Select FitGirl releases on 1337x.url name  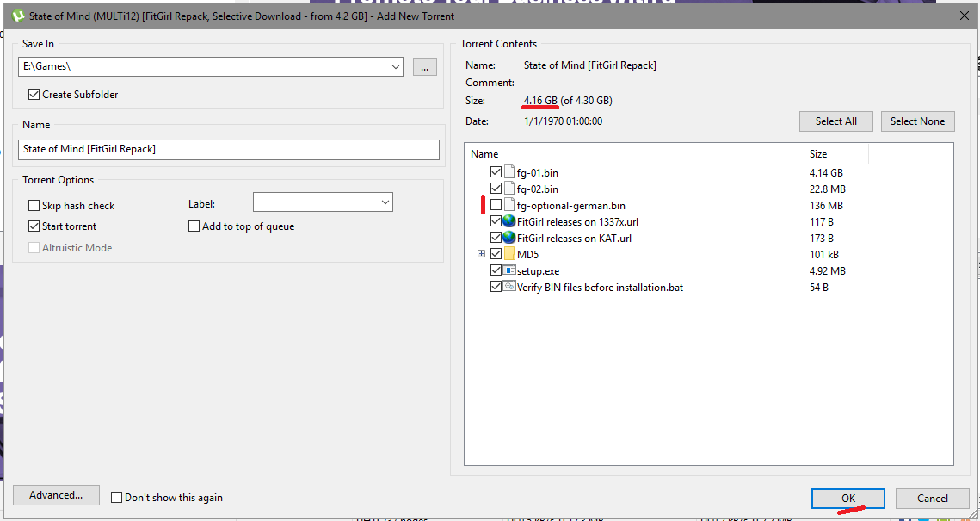(577, 221)
